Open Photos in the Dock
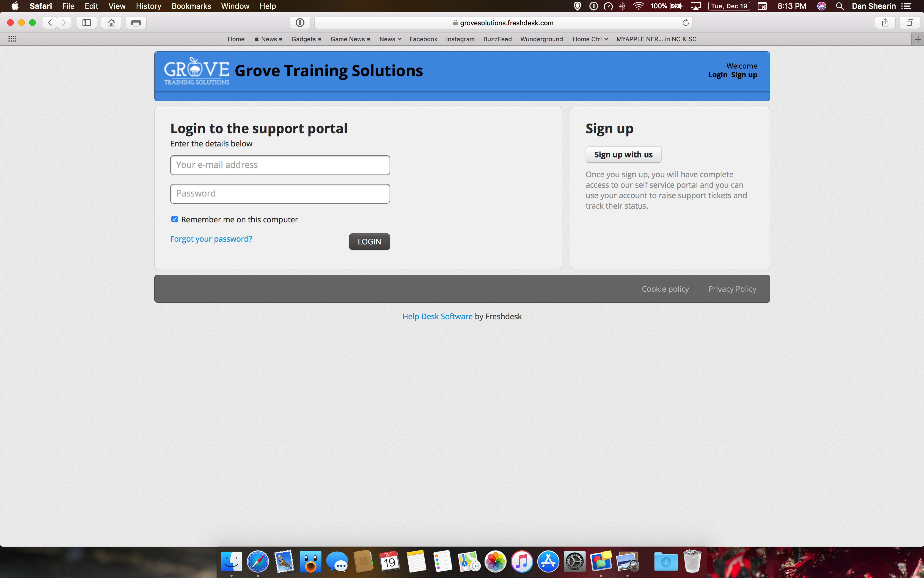This screenshot has width=924, height=578. tap(495, 562)
